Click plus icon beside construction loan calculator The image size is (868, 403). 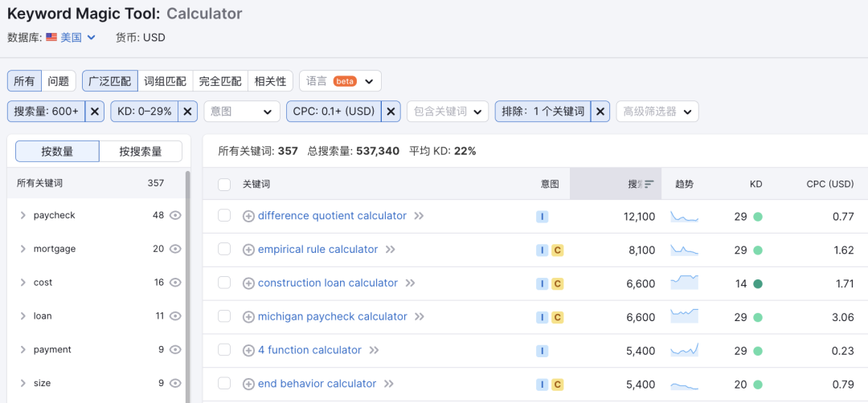[x=248, y=283]
